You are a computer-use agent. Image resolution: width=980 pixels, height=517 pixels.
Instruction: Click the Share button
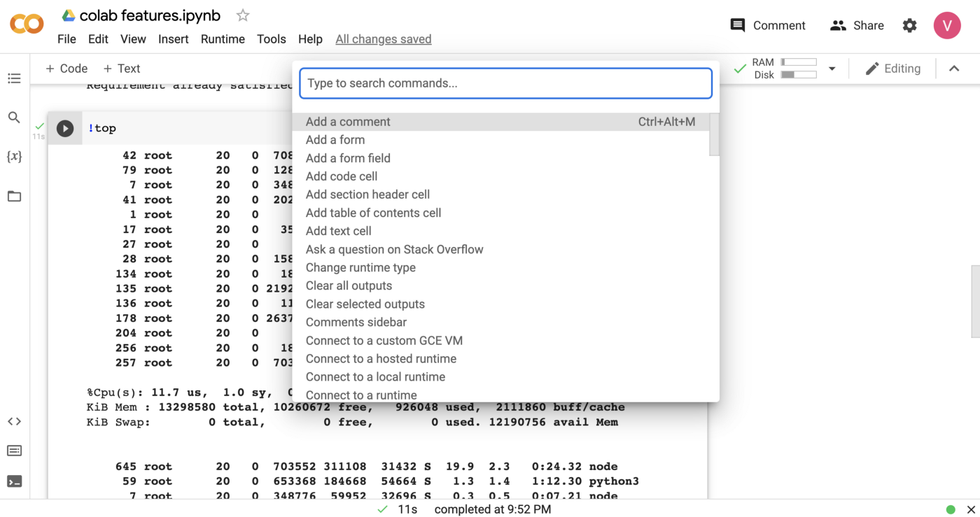[x=857, y=25]
